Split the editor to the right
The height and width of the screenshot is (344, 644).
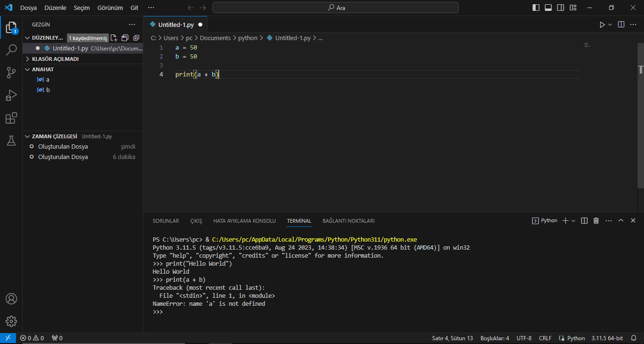[x=621, y=25]
